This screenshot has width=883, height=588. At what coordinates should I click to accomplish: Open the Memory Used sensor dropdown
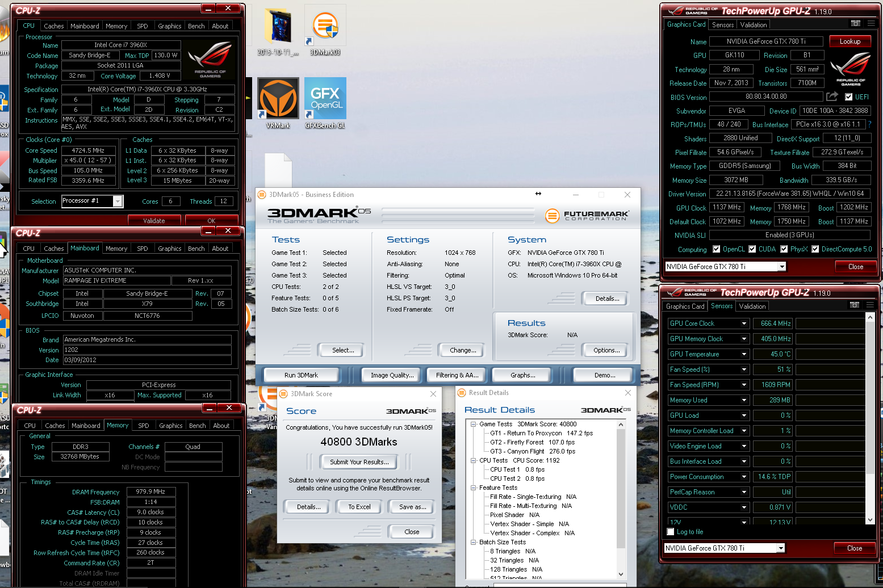[744, 400]
